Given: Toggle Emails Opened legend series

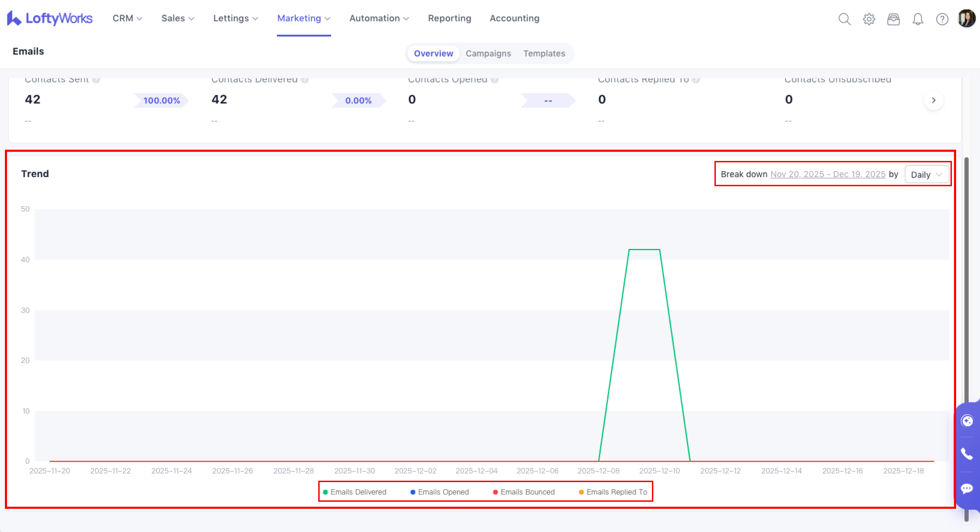Looking at the screenshot, I should coord(440,492).
